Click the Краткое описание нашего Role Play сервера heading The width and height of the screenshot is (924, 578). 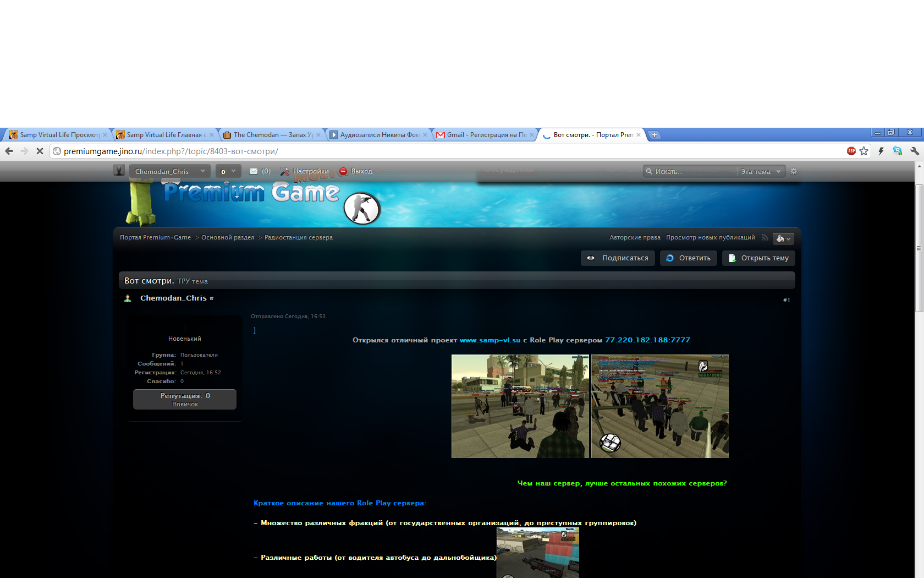click(x=340, y=503)
